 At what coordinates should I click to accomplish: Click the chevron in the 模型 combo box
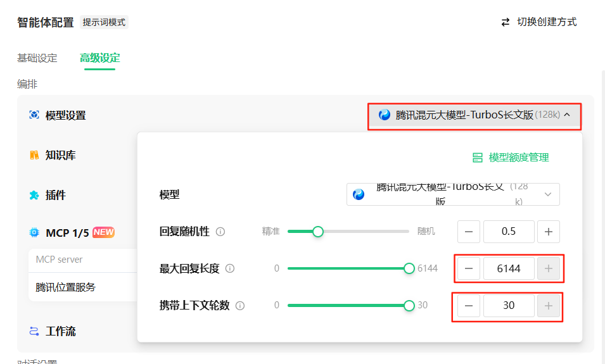(x=548, y=194)
